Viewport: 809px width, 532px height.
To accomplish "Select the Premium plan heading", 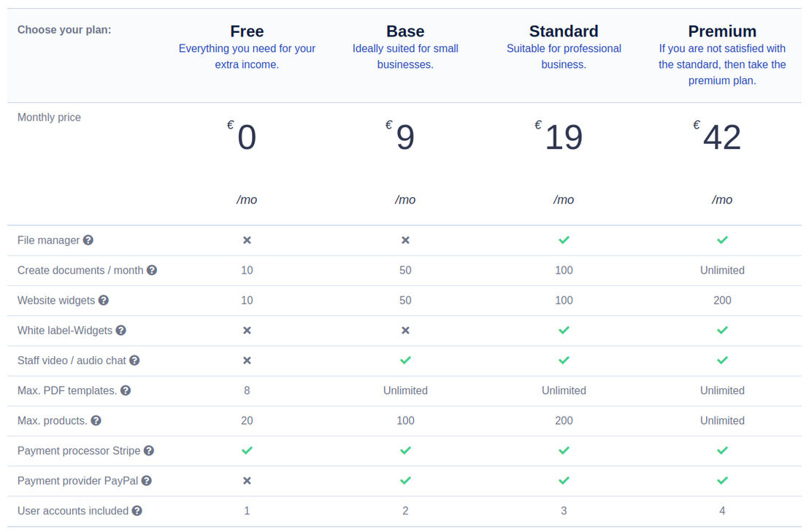I will pos(722,31).
